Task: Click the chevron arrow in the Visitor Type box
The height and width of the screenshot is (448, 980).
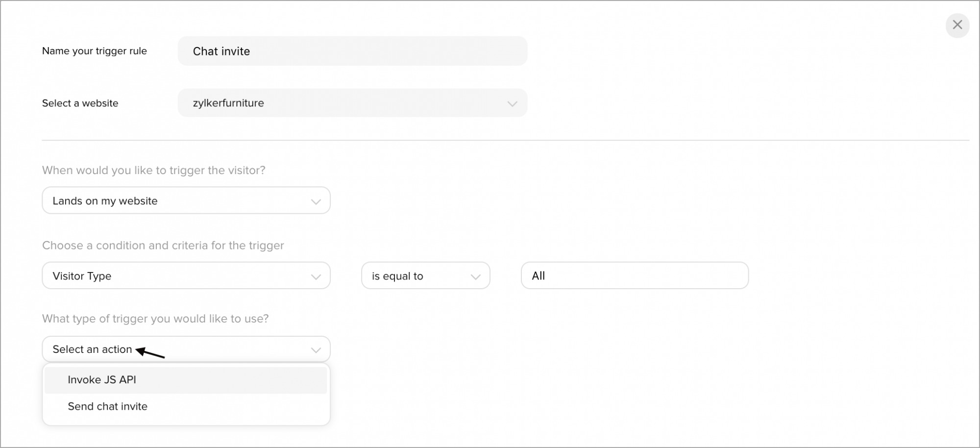Action: (x=316, y=276)
